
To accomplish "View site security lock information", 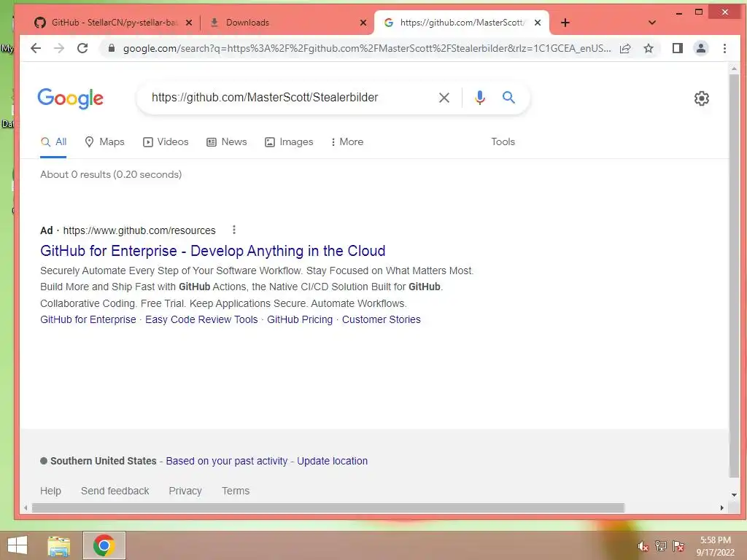I will pyautogui.click(x=112, y=48).
